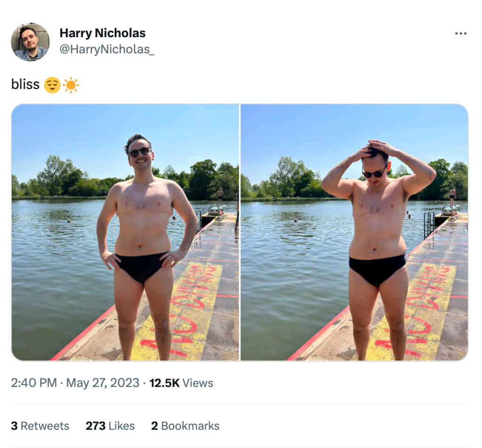This screenshot has height=448, width=482.
Task: Click the sun emoji in the tweet
Action: [71, 85]
